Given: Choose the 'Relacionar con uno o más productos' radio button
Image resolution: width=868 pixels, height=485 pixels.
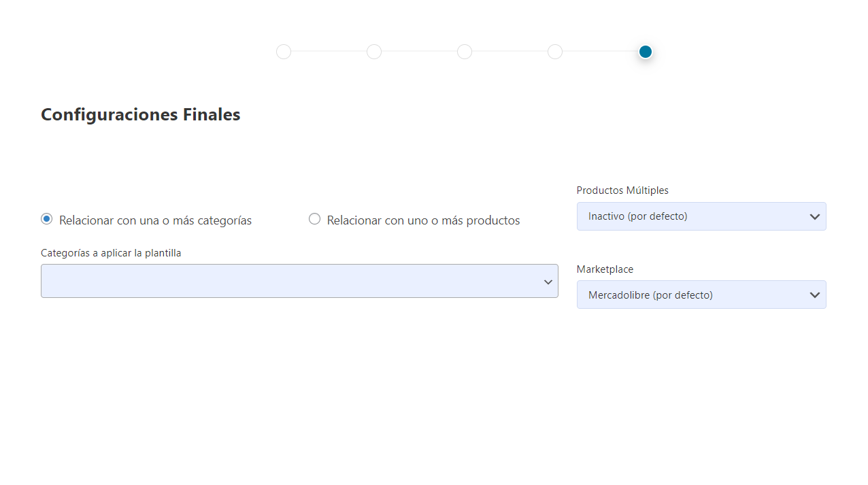Looking at the screenshot, I should (x=314, y=219).
